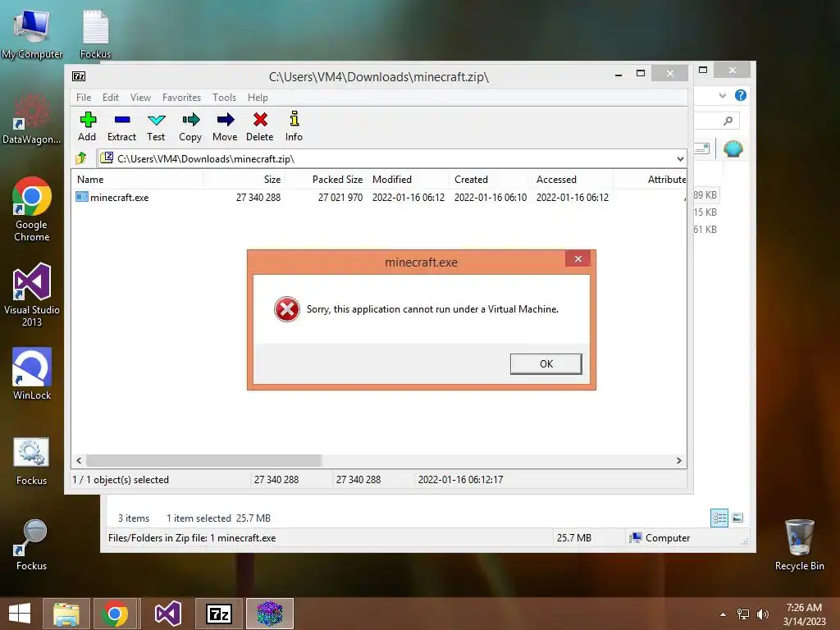Open volume control in system tray
The width and height of the screenshot is (840, 630).
[x=762, y=614]
